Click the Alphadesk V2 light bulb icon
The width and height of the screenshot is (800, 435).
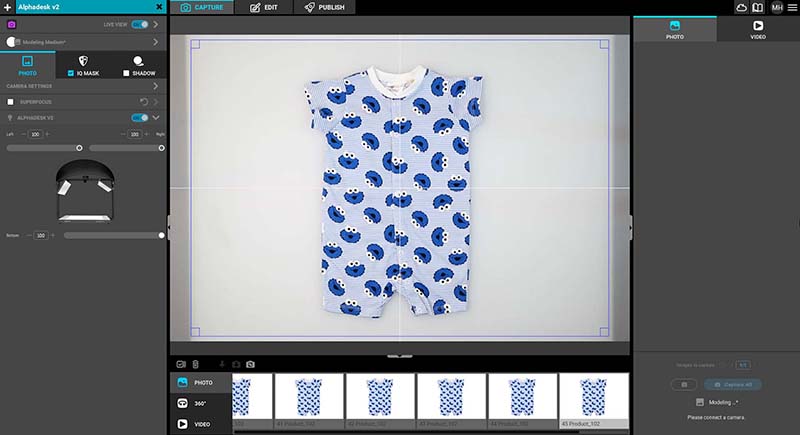tap(10, 118)
